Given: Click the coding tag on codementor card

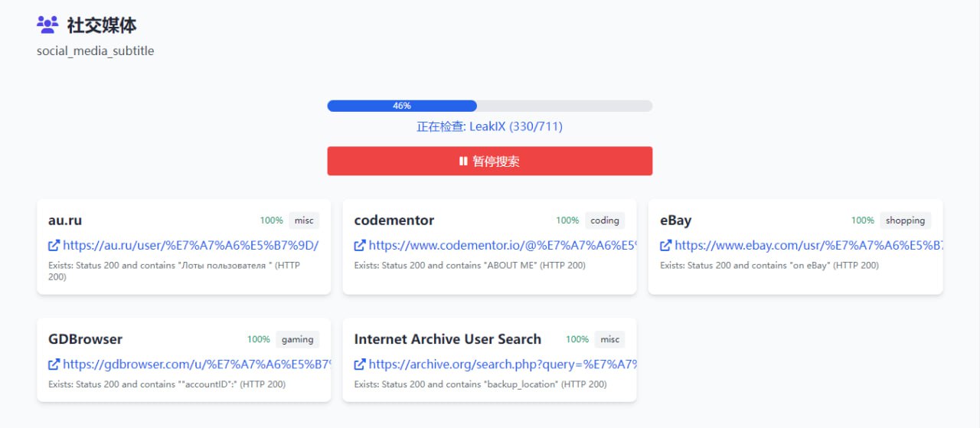Looking at the screenshot, I should (605, 221).
